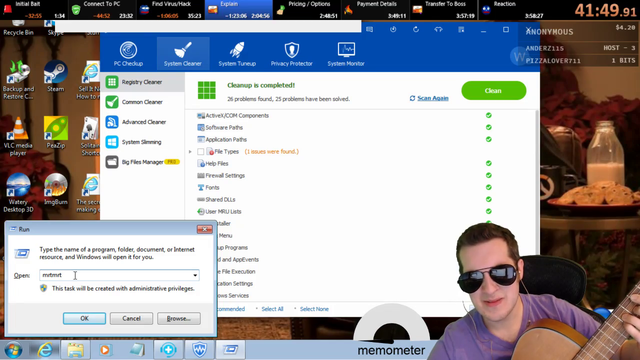Click the leftmost feedback icon in cleaner title bar
Screen dimensions: 640x360
pos(369,29)
